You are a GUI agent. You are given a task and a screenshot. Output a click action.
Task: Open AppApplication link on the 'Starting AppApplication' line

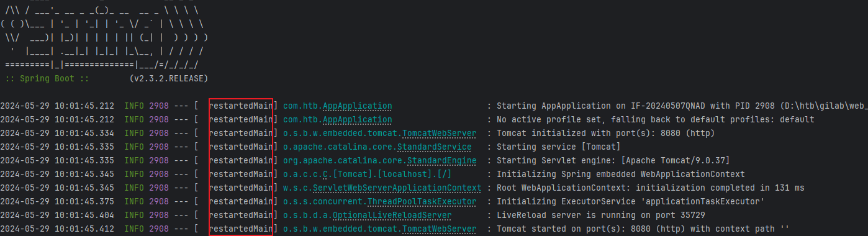[x=366, y=106]
